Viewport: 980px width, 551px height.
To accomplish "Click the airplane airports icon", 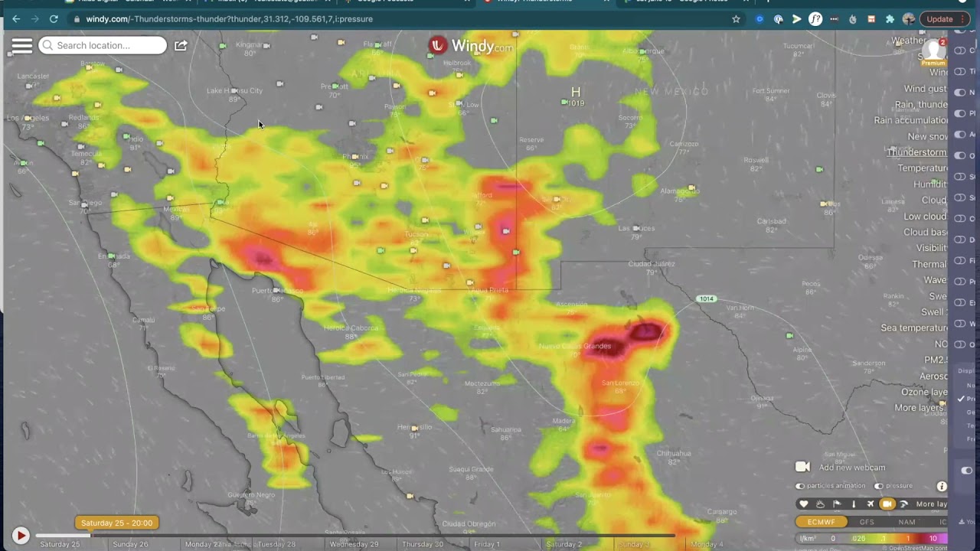I will (871, 504).
